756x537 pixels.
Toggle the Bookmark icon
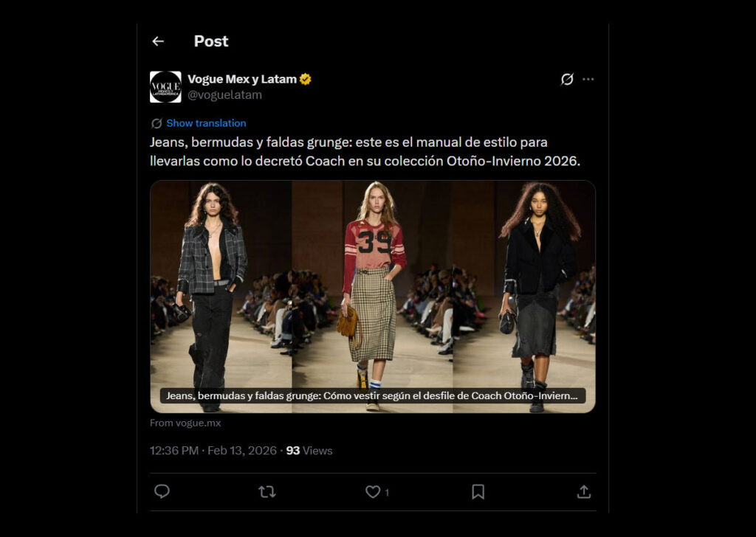(478, 491)
